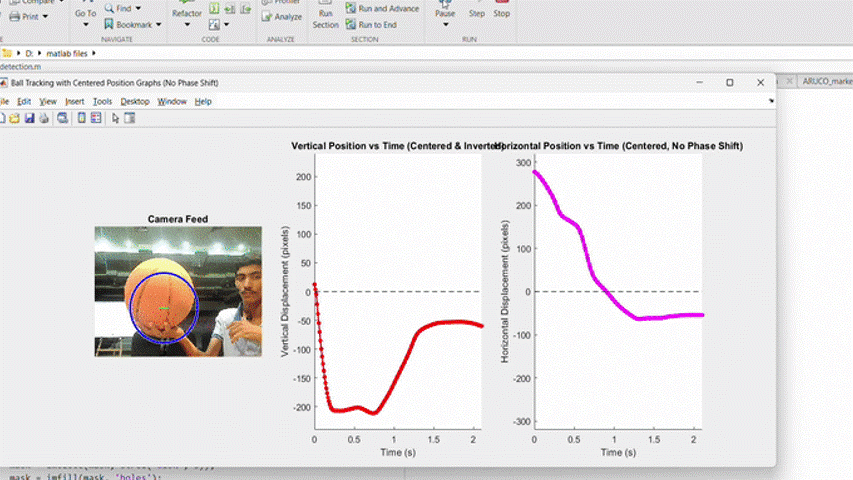The image size is (853, 480).
Task: Click the Camera Feed image
Action: pos(178,291)
